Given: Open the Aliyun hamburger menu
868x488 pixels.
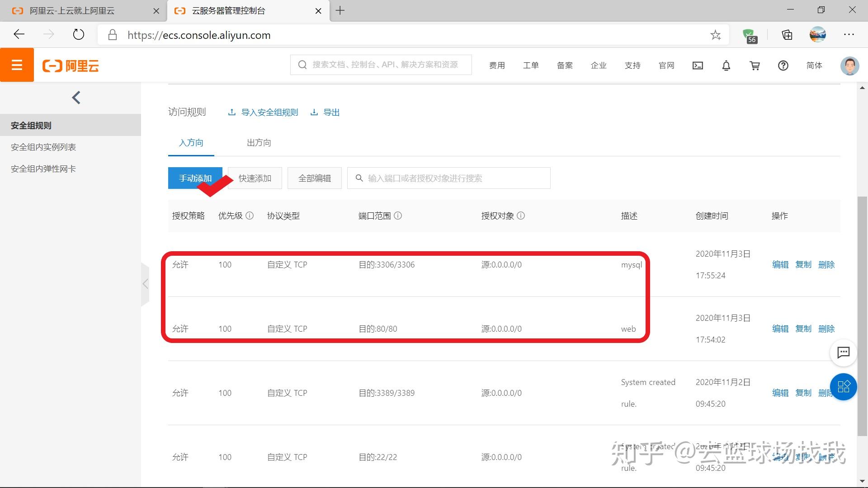Looking at the screenshot, I should coord(17,65).
